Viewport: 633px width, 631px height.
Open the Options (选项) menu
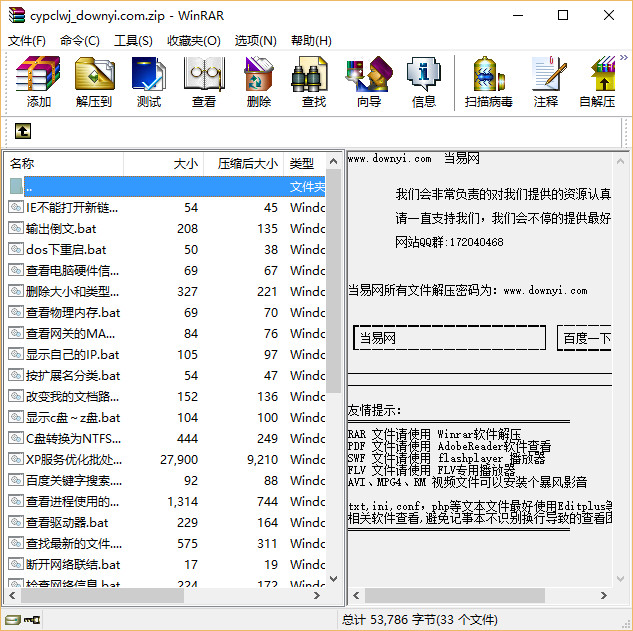(x=256, y=40)
